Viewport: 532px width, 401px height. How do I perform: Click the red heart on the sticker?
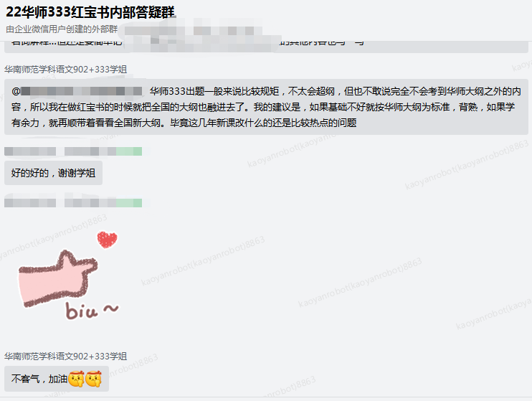click(x=108, y=240)
